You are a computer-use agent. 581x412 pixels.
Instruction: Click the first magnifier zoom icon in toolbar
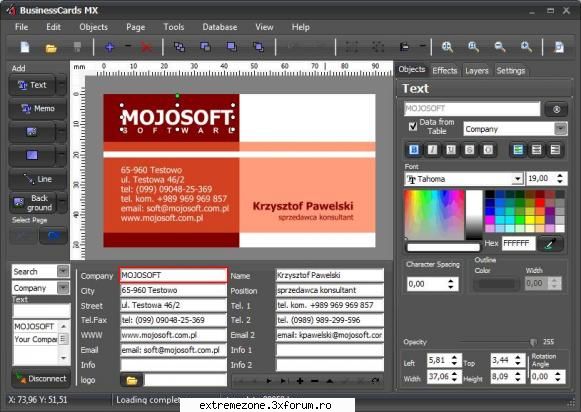pos(447,47)
